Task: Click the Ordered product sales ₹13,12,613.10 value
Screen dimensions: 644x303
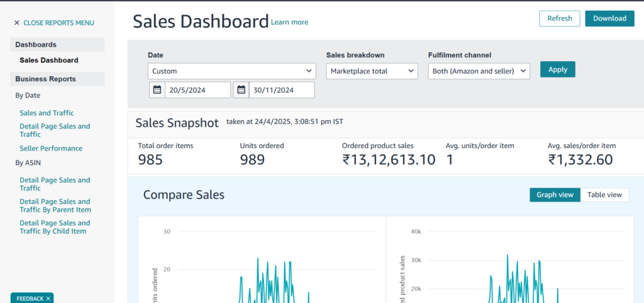Action: coord(389,159)
